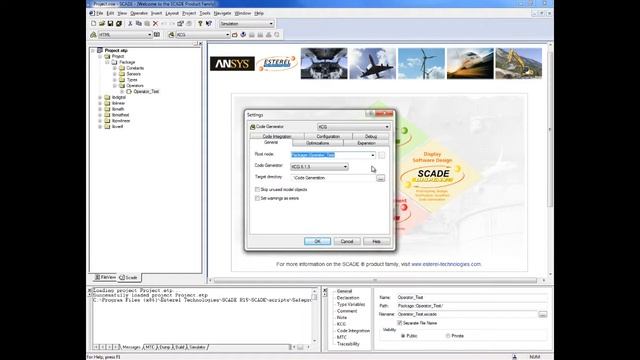Click the Package icon in the project tree
640x360 pixels.
(114, 62)
